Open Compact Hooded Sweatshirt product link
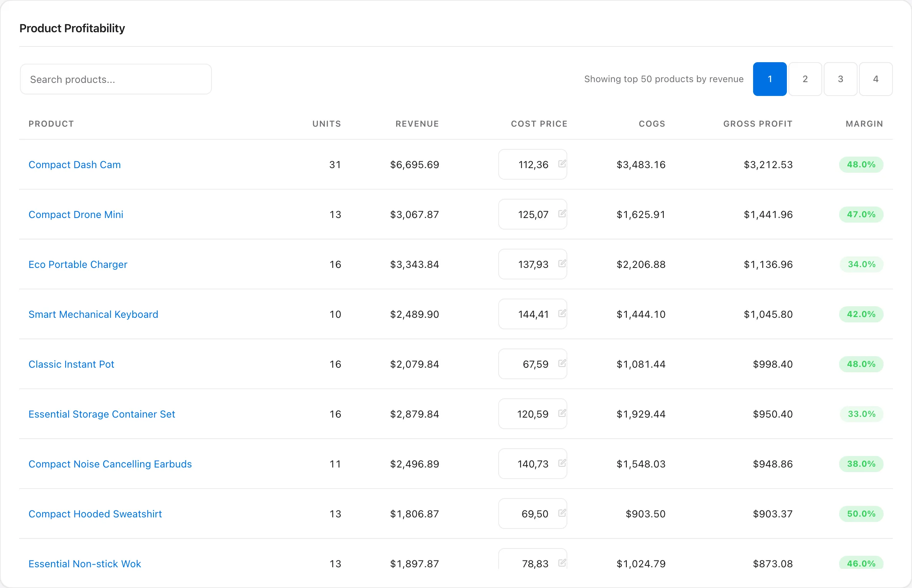912x588 pixels. click(95, 514)
